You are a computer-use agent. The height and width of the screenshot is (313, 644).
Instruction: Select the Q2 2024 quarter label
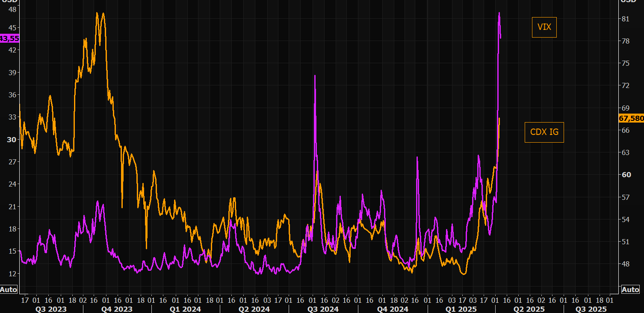tap(254, 309)
